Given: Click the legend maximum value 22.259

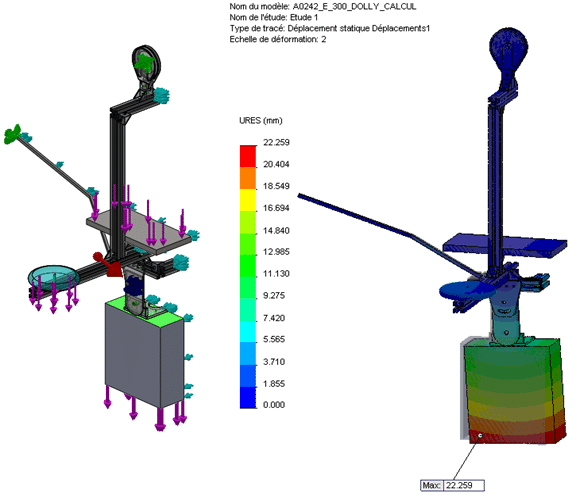Looking at the screenshot, I should coord(276,142).
